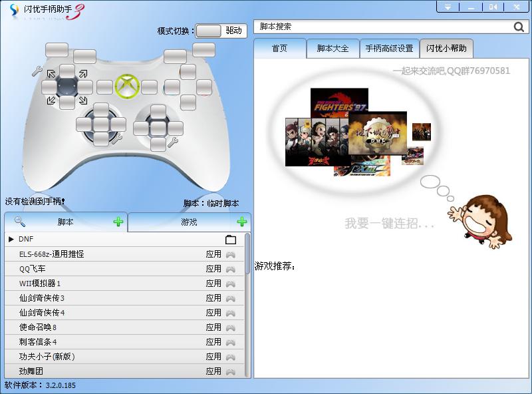Open the 闪优小帮助 tab
Image resolution: width=532 pixels, height=394 pixels.
click(446, 48)
